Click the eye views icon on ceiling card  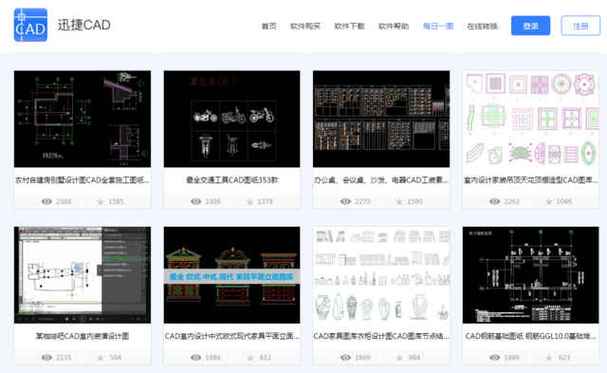pyautogui.click(x=495, y=201)
